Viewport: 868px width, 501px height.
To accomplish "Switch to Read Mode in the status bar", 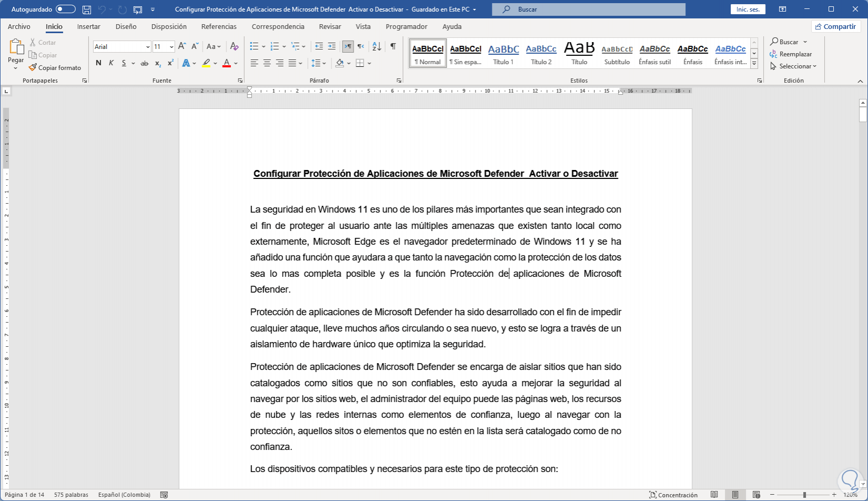I will [x=714, y=495].
